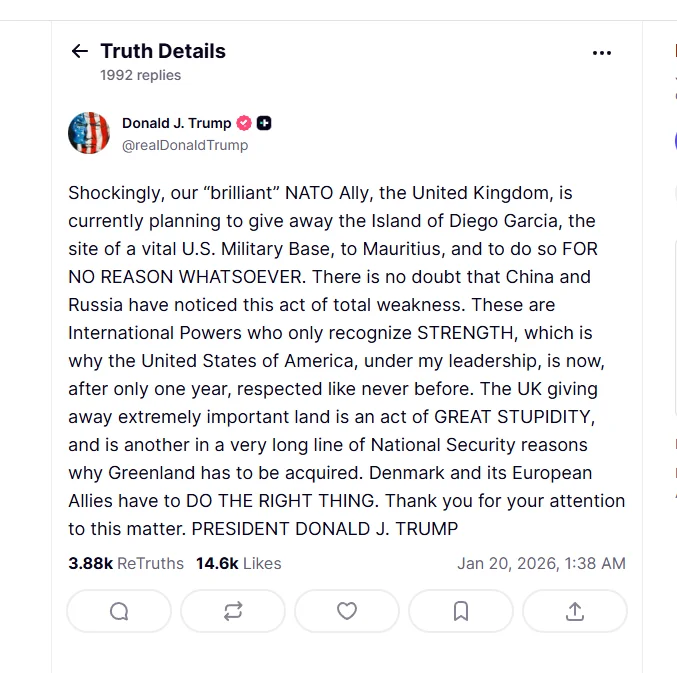Click the Jan 20, 2026 timestamp
The height and width of the screenshot is (673, 677).
click(541, 563)
